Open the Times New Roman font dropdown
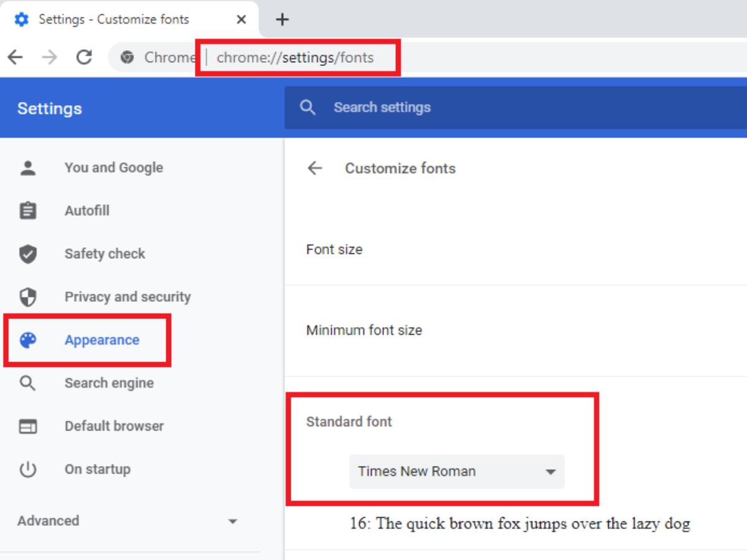747x560 pixels. click(456, 472)
